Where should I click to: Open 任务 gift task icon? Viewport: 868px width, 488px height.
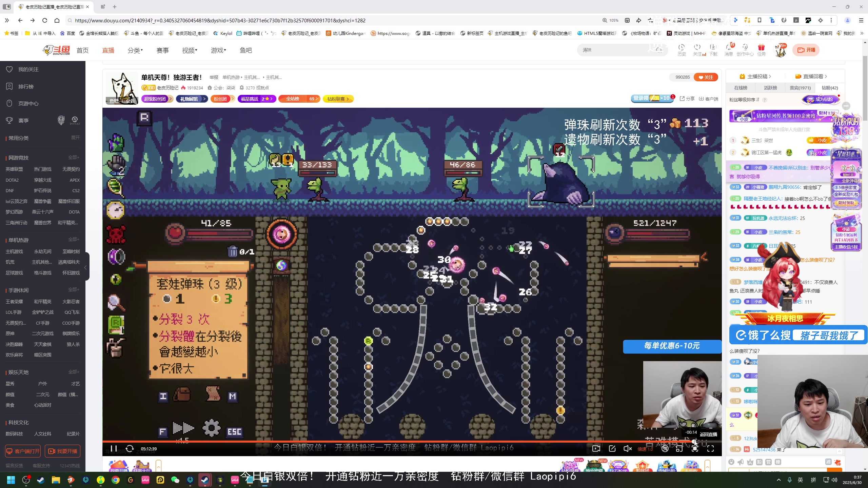tap(762, 50)
